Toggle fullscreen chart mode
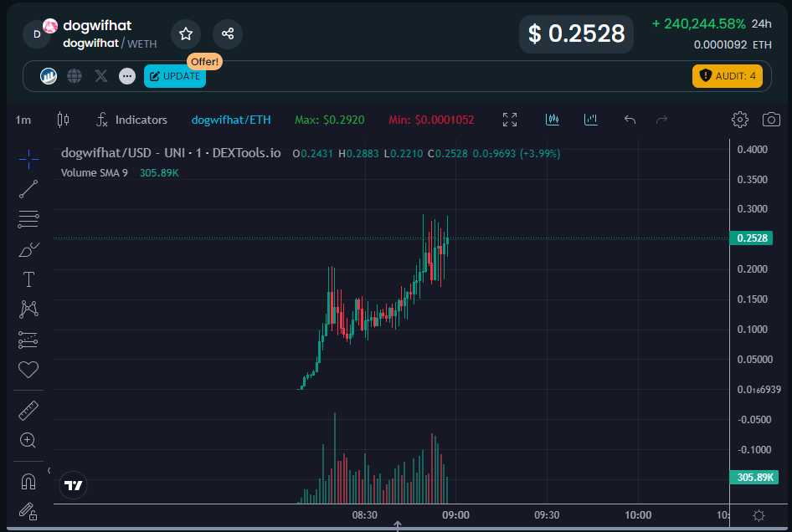Viewport: 792px width, 532px height. (x=510, y=120)
